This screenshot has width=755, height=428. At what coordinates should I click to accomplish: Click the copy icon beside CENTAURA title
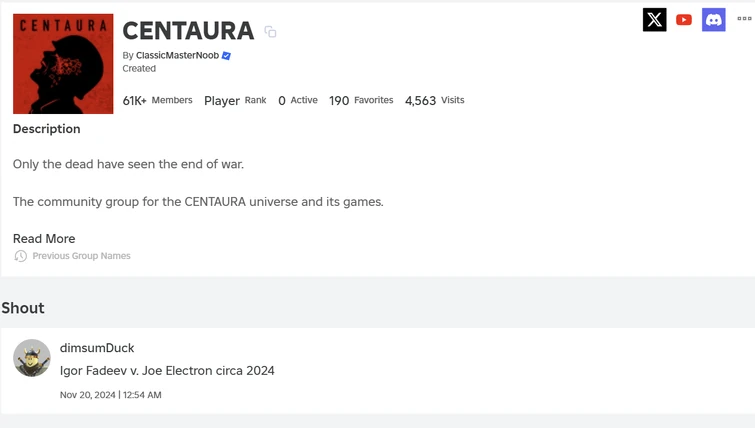click(x=270, y=32)
